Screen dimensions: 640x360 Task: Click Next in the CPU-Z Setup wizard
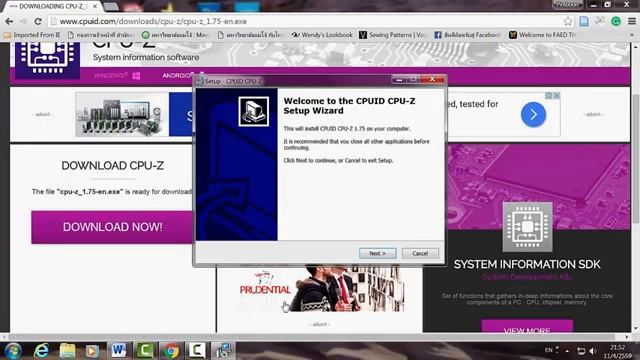coord(378,253)
